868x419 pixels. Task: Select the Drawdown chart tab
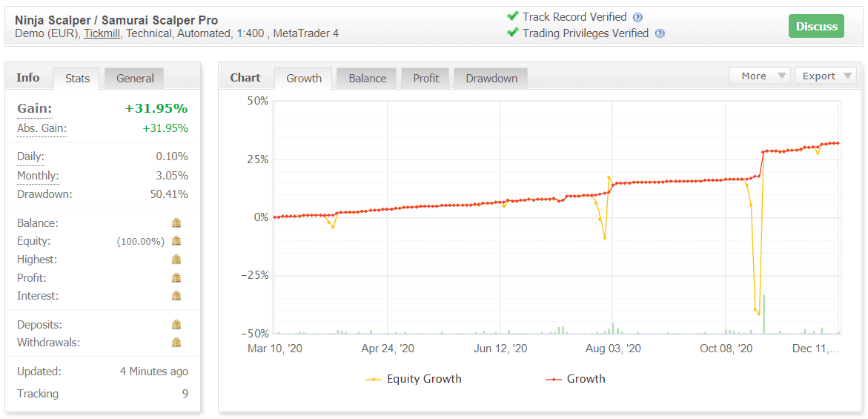(491, 79)
